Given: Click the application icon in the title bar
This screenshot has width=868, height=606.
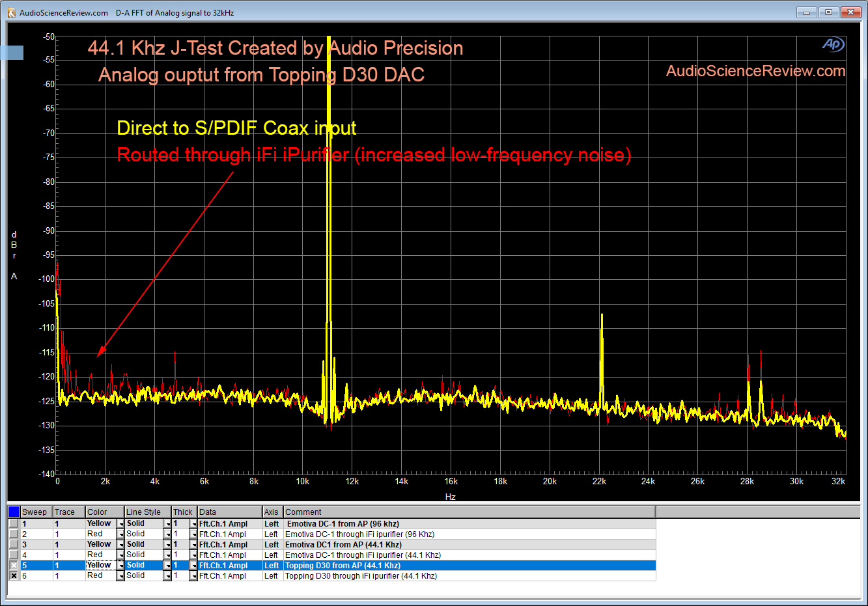Looking at the screenshot, I should (x=11, y=12).
